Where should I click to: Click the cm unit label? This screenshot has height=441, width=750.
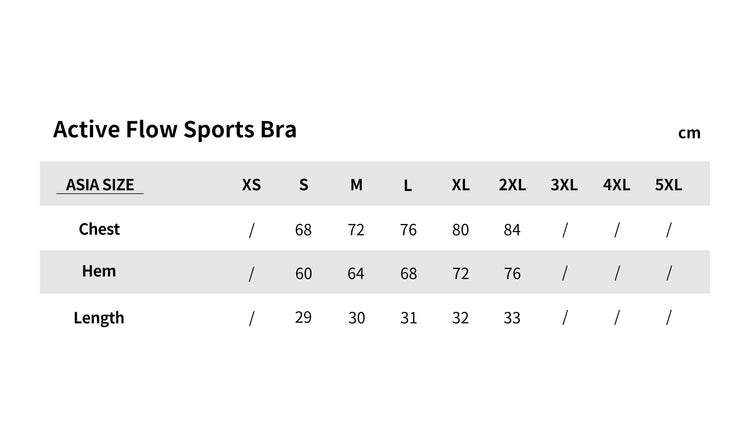689,133
